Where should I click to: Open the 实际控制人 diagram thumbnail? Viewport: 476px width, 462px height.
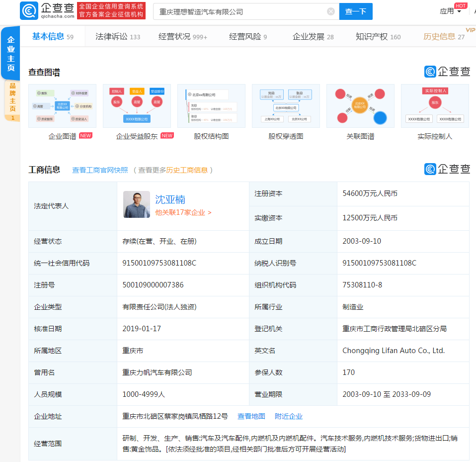[435, 106]
